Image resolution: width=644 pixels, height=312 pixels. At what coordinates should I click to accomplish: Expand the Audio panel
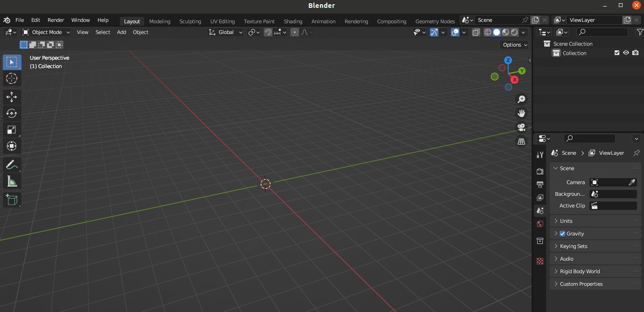(596, 259)
